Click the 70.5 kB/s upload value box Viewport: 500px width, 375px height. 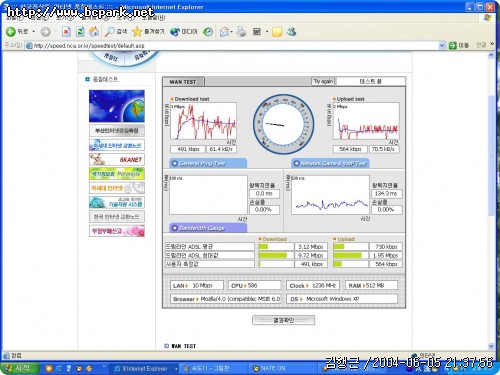click(384, 149)
